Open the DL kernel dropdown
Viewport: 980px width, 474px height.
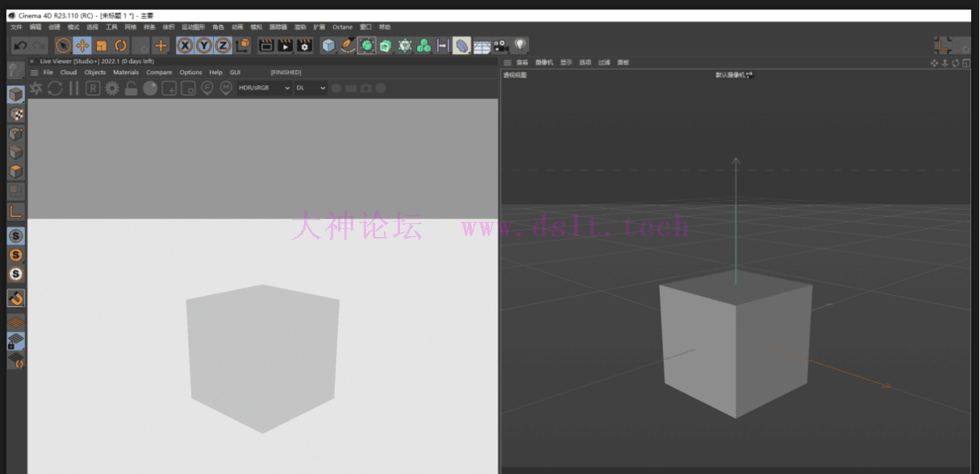(311, 88)
